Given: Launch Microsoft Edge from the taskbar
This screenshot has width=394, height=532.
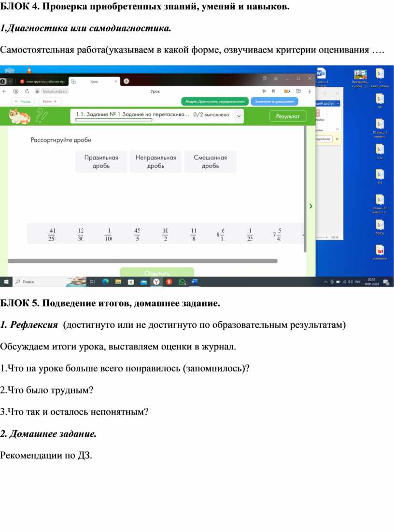Looking at the screenshot, I should (106, 281).
